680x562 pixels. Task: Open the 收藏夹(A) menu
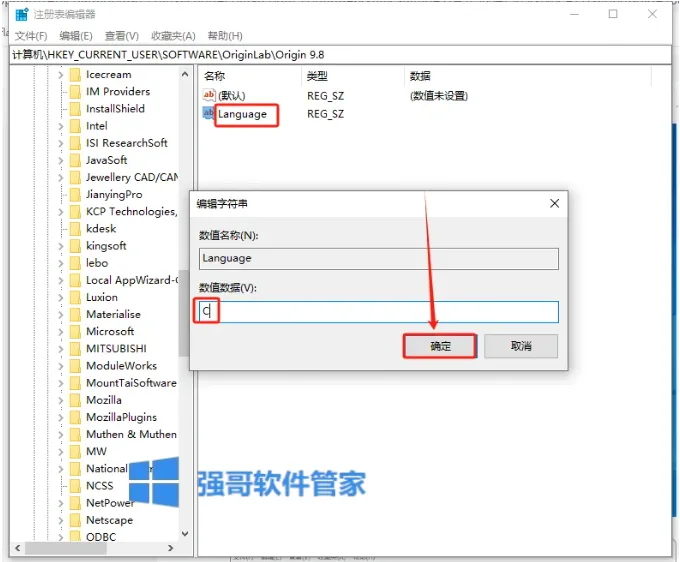[x=173, y=36]
